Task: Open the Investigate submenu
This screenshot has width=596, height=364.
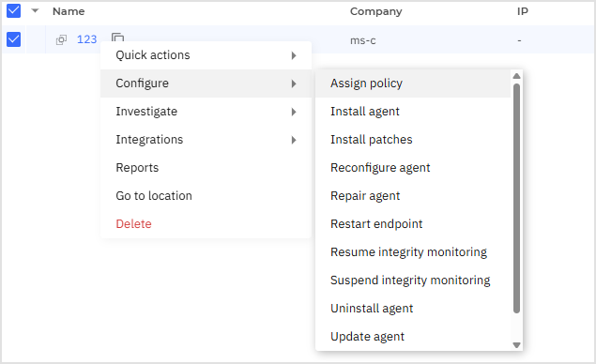Action: [x=206, y=112]
